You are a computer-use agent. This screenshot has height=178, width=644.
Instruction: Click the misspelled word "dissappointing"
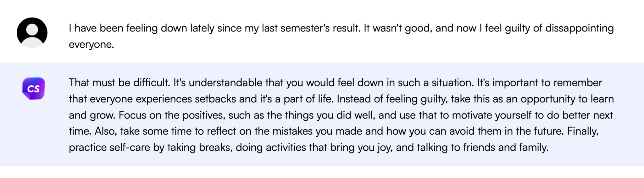pyautogui.click(x=579, y=28)
